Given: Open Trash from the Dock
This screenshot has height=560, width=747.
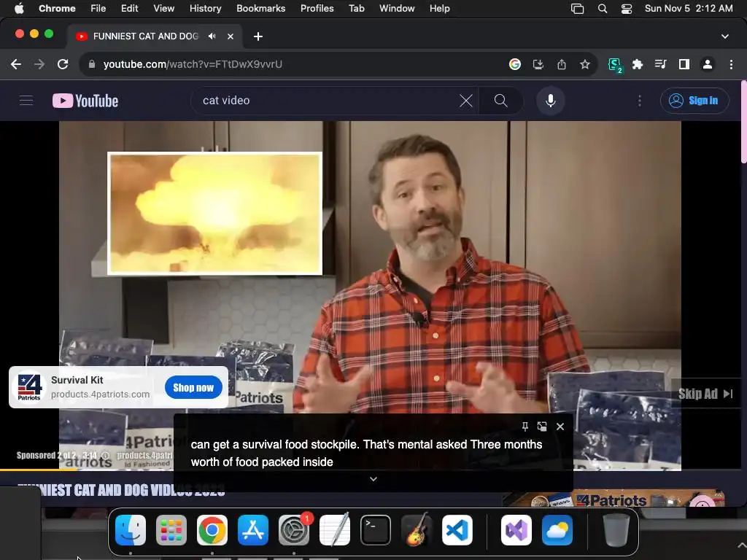Looking at the screenshot, I should coord(616,530).
